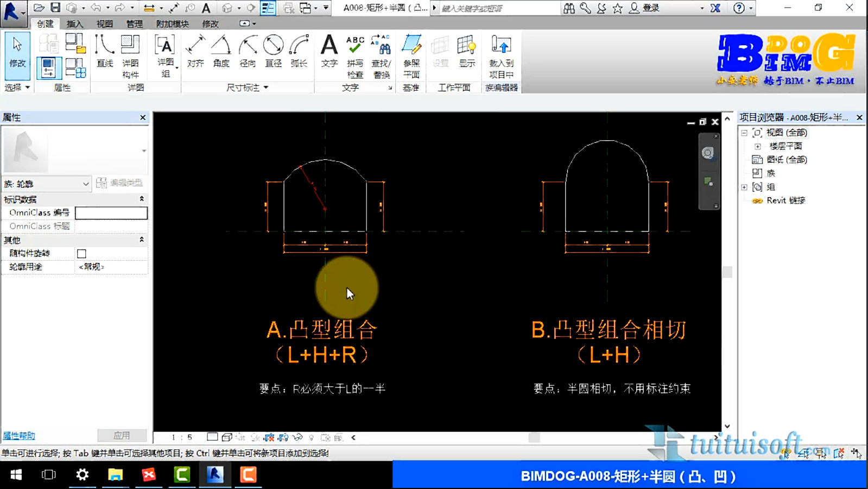868x489 pixels.
Task: Click the 文字 text tool
Action: (329, 53)
